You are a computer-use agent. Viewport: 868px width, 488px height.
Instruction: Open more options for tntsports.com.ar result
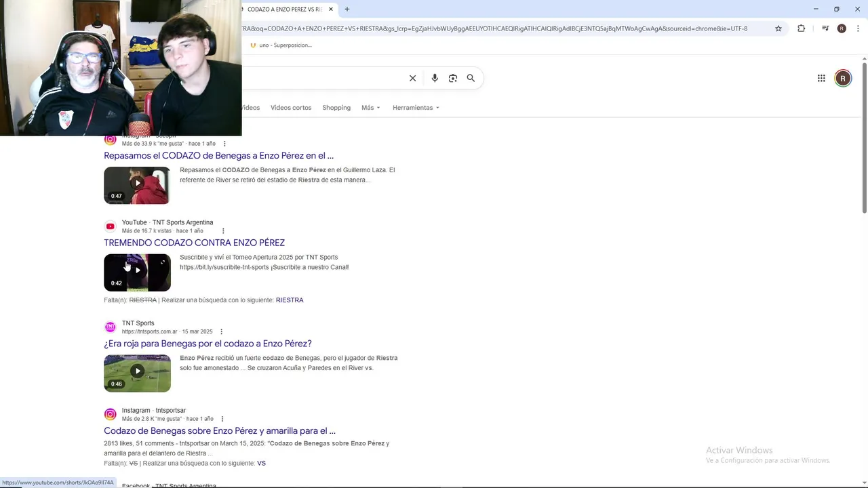[221, 332]
